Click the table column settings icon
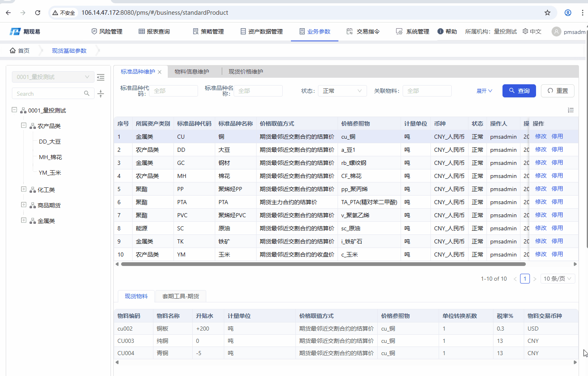Image resolution: width=588 pixels, height=376 pixels. pyautogui.click(x=571, y=110)
